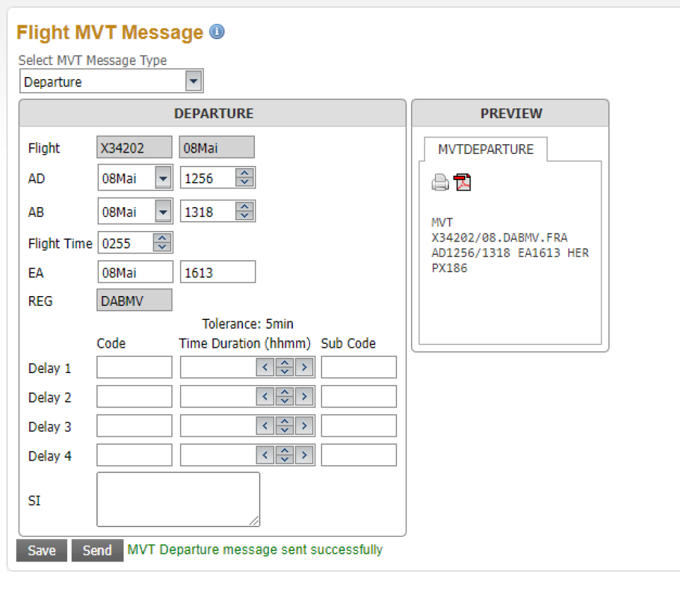
Task: Click right arrow in Delay 1 duration
Action: point(304,368)
